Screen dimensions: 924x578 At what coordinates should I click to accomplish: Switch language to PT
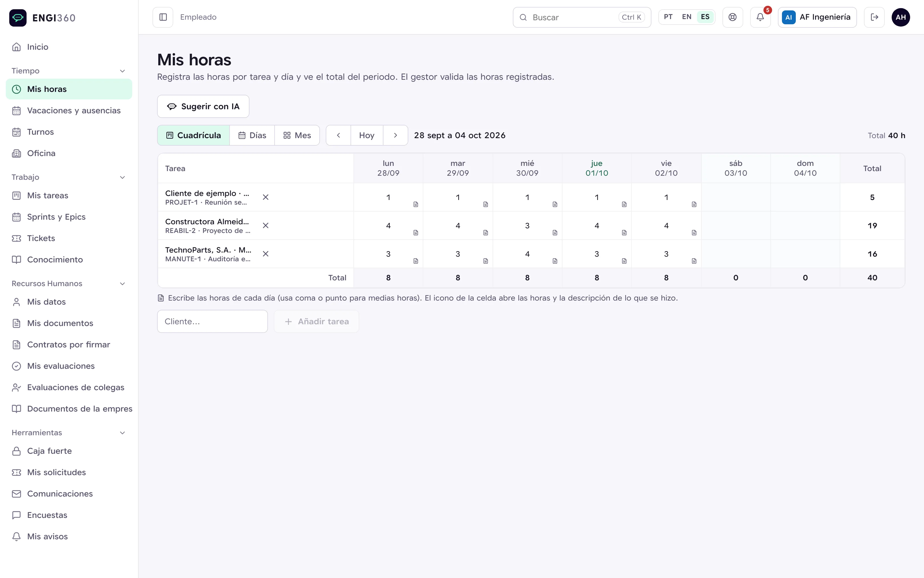[668, 17]
